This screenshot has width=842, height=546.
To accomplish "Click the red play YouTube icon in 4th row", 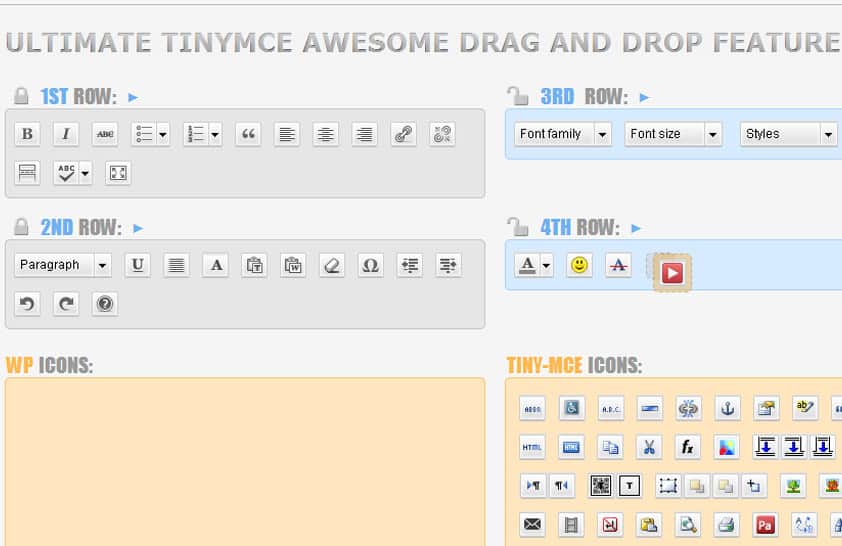I will (672, 273).
